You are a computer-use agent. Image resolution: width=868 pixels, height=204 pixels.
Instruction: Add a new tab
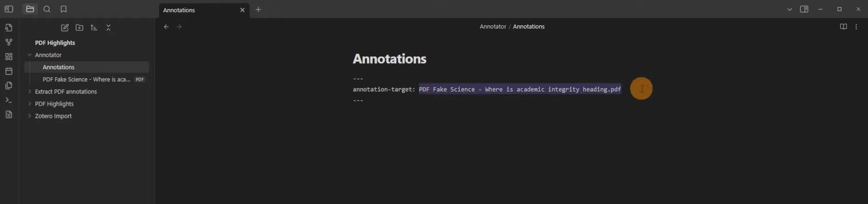tap(258, 9)
